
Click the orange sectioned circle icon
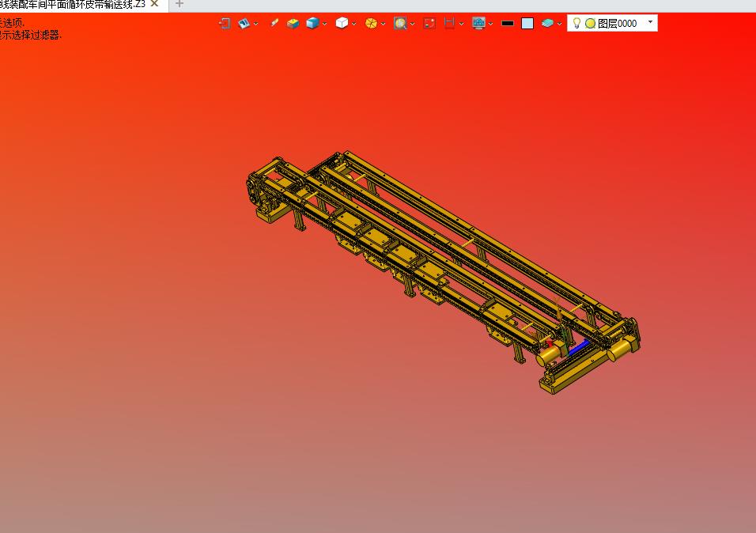[x=371, y=23]
